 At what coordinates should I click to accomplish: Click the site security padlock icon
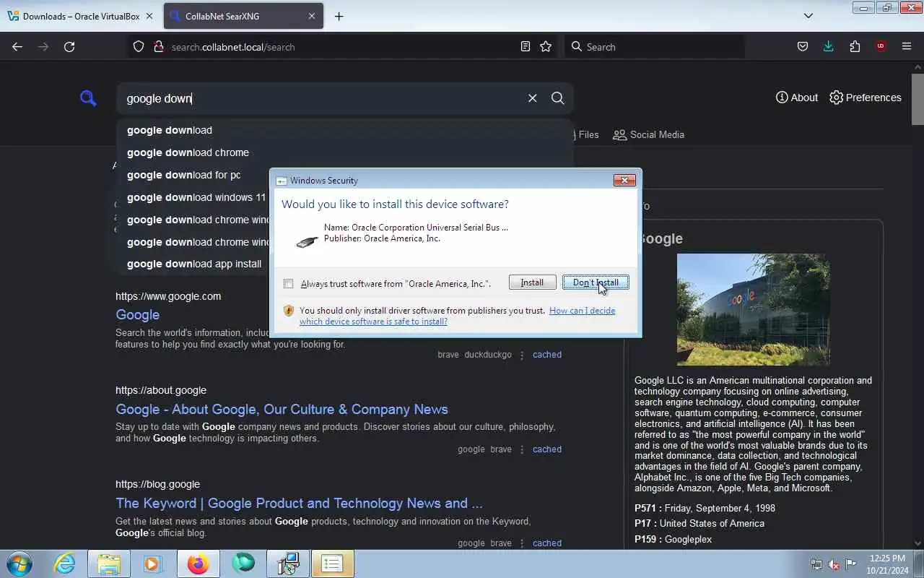click(x=159, y=46)
